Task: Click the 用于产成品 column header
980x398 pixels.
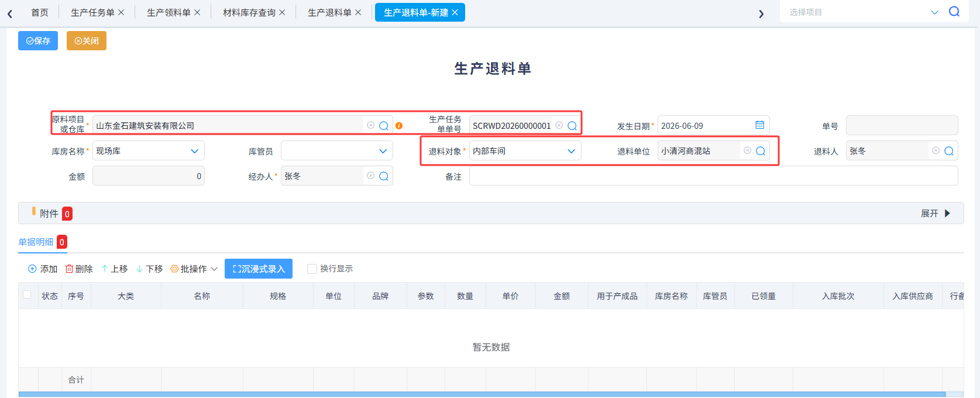Action: [617, 296]
